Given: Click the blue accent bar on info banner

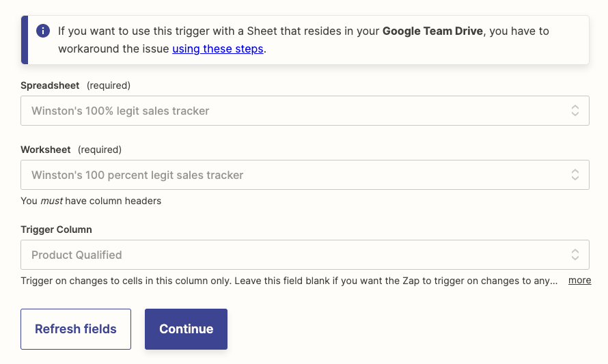Looking at the screenshot, I should click(25, 40).
